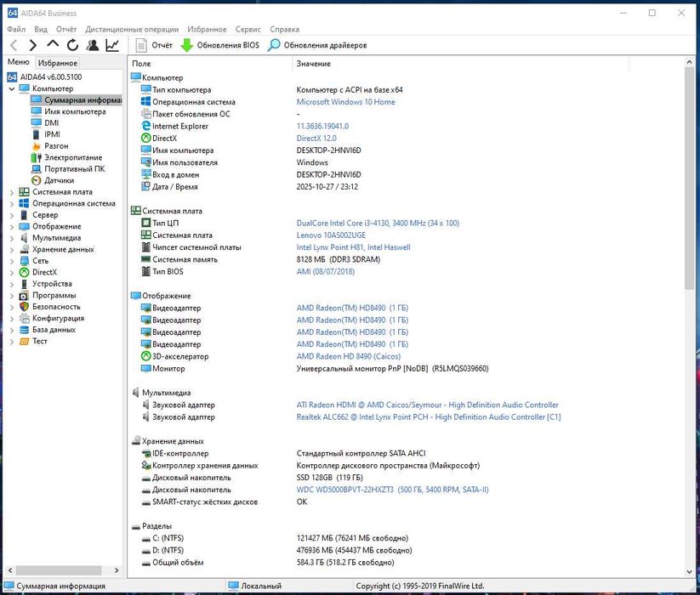The width and height of the screenshot is (700, 595).
Task: Click the Обновления драйверов toolbar button
Action: pos(317,45)
